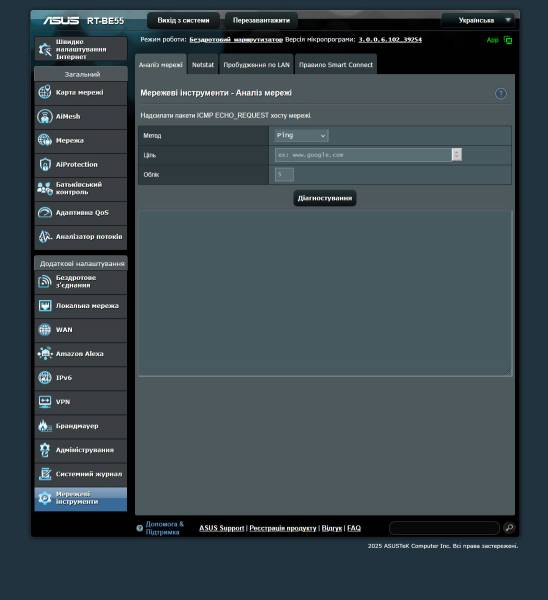This screenshot has height=600, width=548.
Task: Click the diagnostics output text area
Action: point(325,292)
